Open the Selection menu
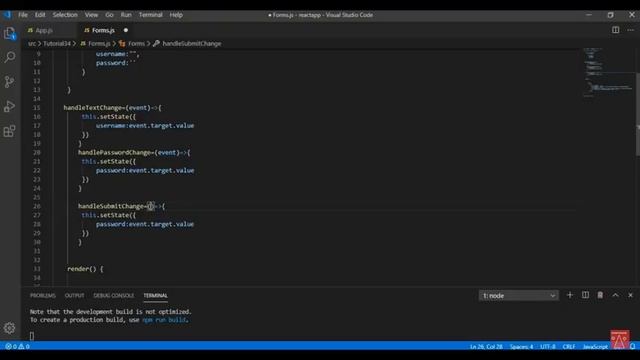Viewport: 640px width, 360px height. [x=65, y=15]
